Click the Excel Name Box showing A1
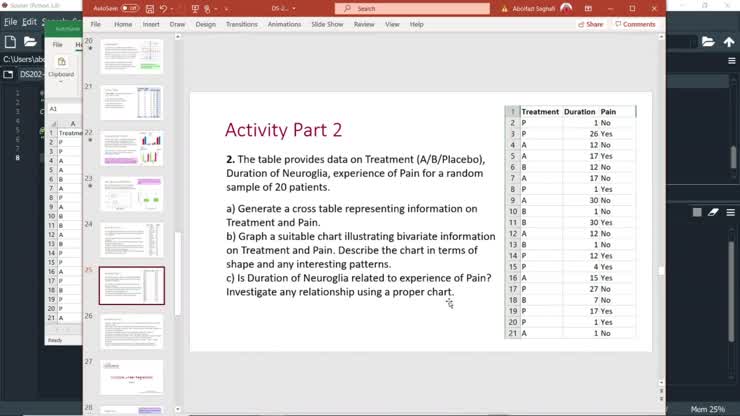740x416 pixels. (x=64, y=109)
